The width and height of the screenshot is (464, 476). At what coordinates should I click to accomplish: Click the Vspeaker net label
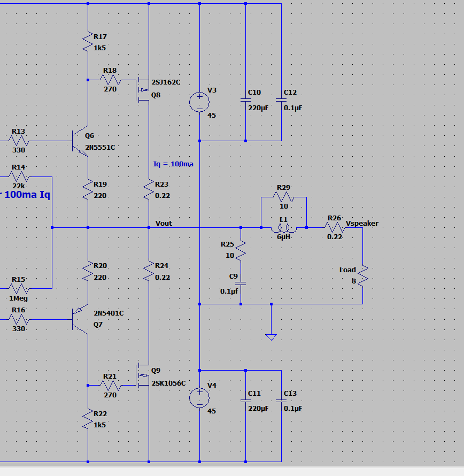pos(362,224)
